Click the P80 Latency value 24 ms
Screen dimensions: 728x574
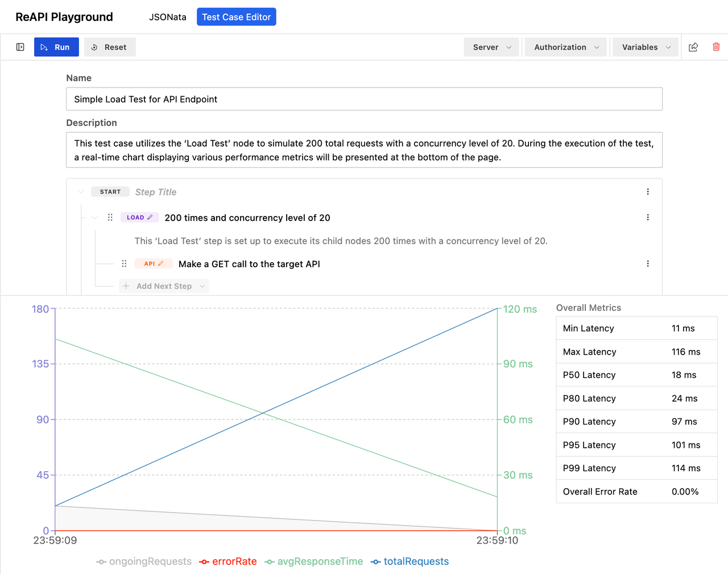pos(684,398)
